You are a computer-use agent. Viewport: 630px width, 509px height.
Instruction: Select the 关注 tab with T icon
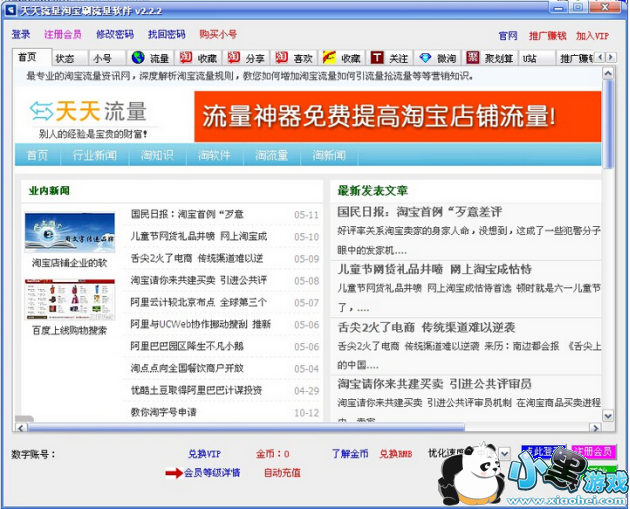tap(390, 58)
